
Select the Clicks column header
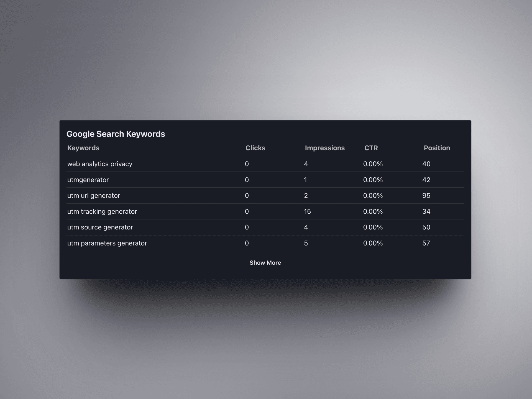pos(255,148)
